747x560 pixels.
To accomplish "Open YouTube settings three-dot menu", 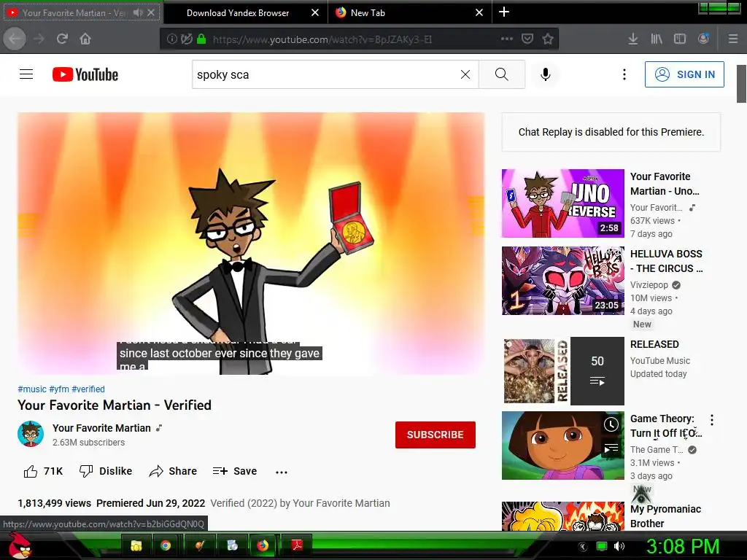I will (624, 74).
